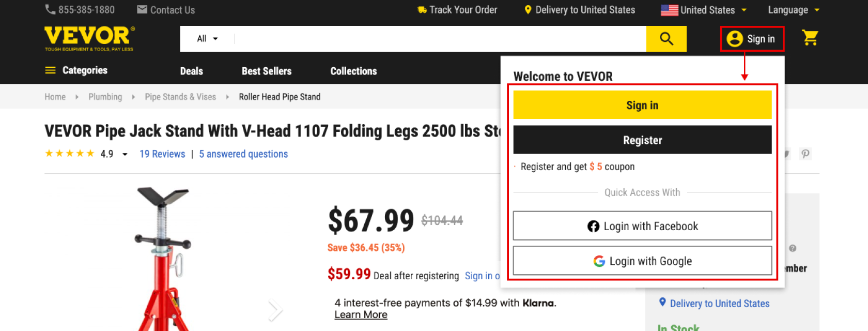Click the gray question mark help icon
The image size is (868, 331).
[793, 248]
